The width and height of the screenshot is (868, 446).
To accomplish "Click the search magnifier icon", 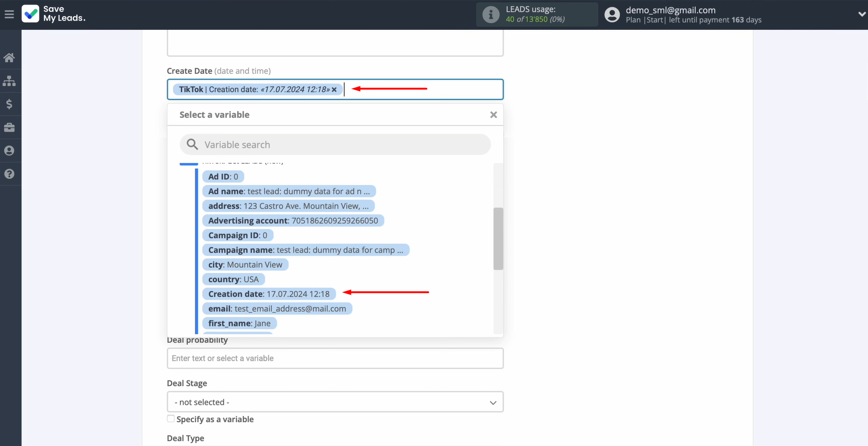I will [192, 144].
